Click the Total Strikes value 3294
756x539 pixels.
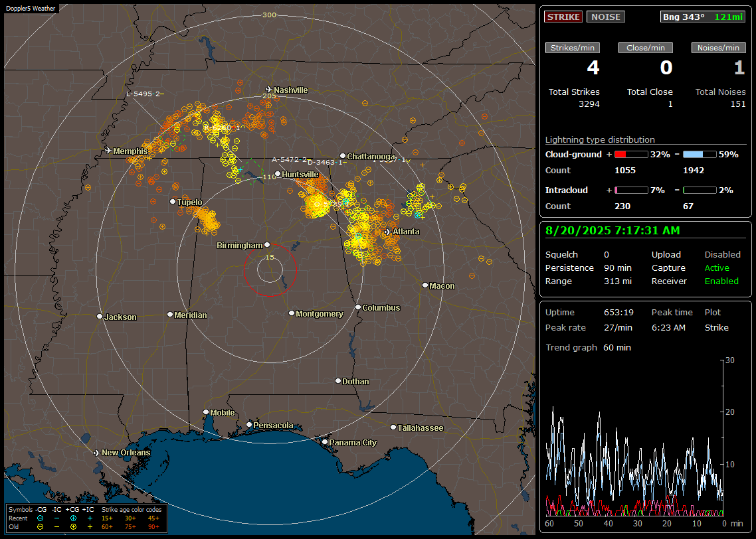[589, 104]
